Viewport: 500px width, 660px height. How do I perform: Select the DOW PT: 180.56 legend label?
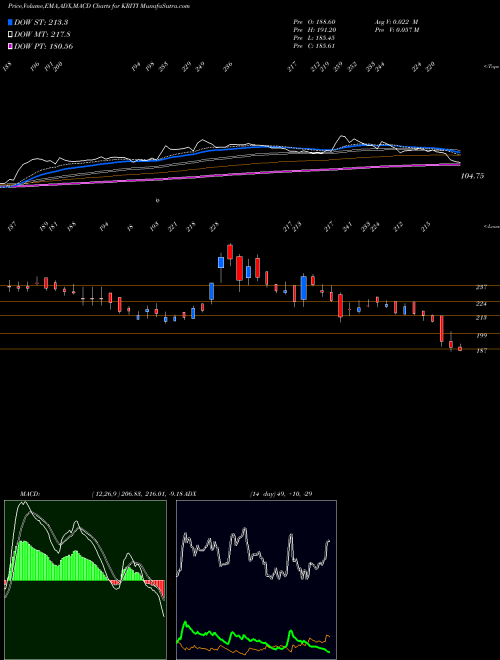44,46
